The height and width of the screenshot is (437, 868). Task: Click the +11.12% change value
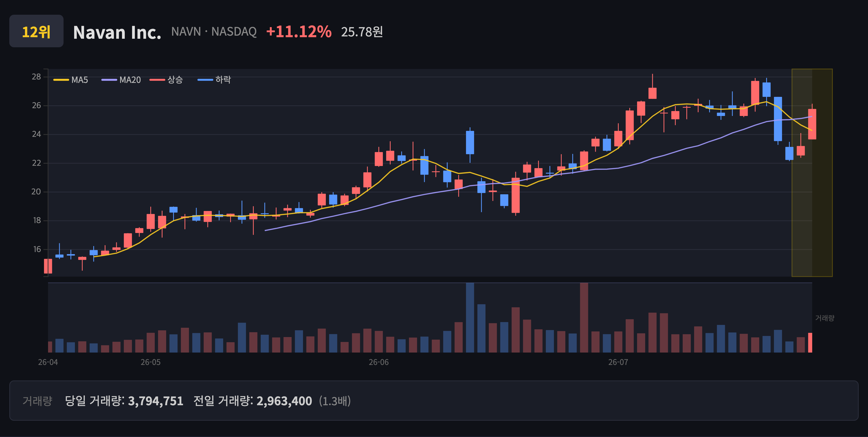[x=299, y=32]
